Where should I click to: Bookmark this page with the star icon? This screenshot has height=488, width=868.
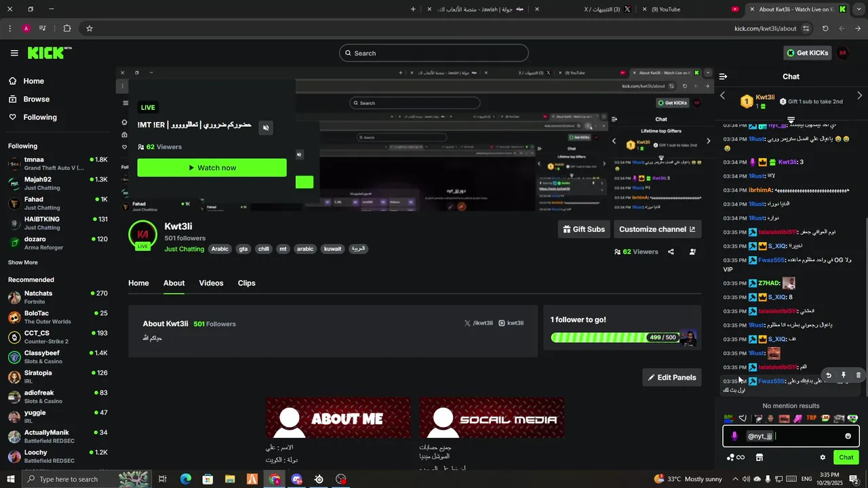[x=89, y=28]
